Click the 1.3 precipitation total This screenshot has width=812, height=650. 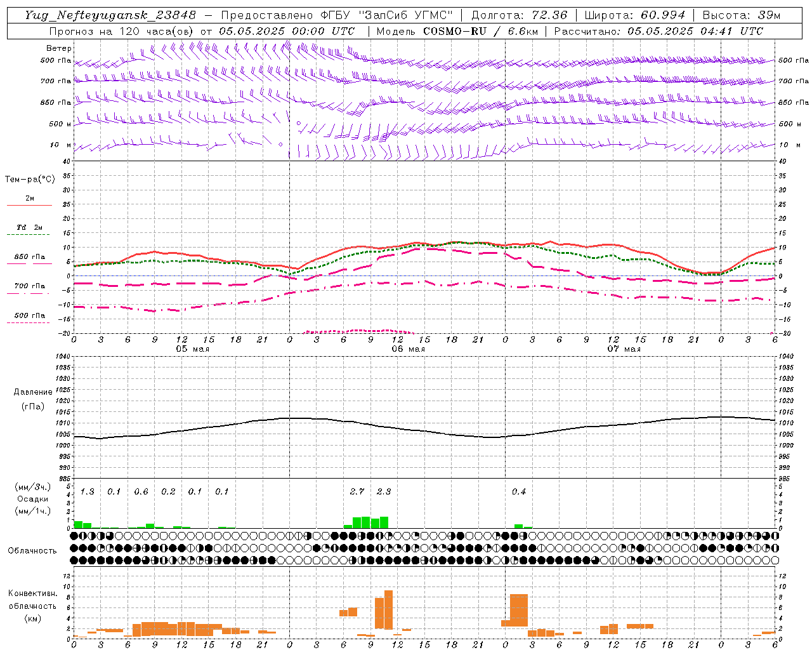tap(87, 491)
